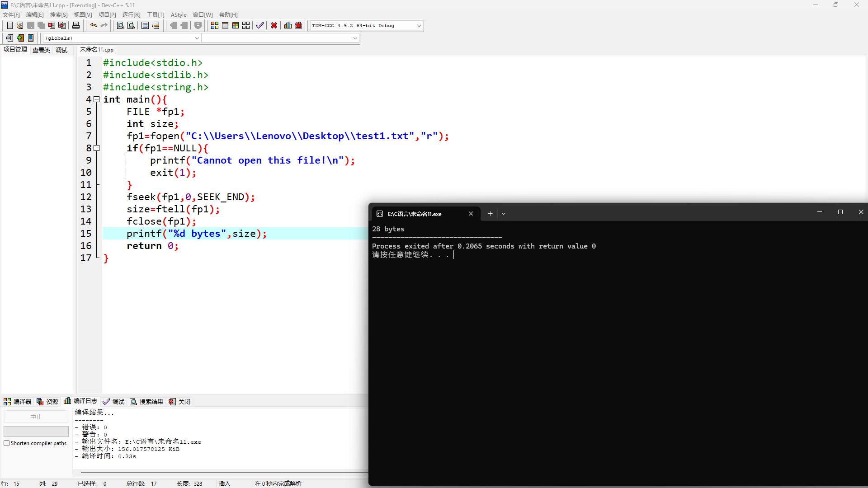The image size is (868, 488).
Task: Click the Print icon in toolbar
Action: tap(76, 25)
